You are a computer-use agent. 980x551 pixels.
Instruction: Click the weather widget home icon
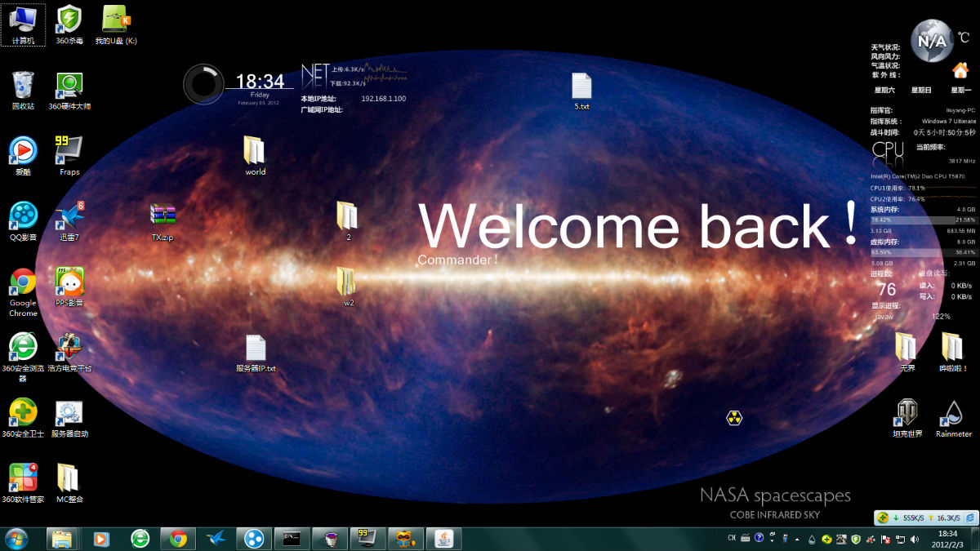pyautogui.click(x=960, y=71)
